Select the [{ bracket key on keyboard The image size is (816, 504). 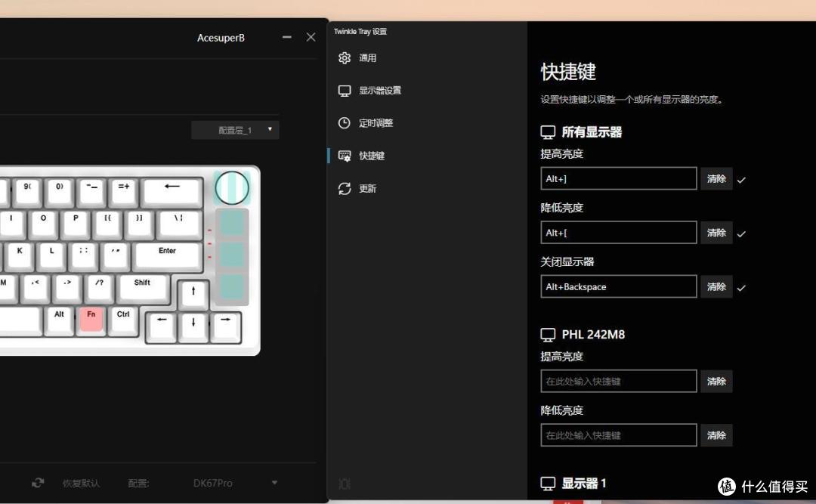point(108,223)
